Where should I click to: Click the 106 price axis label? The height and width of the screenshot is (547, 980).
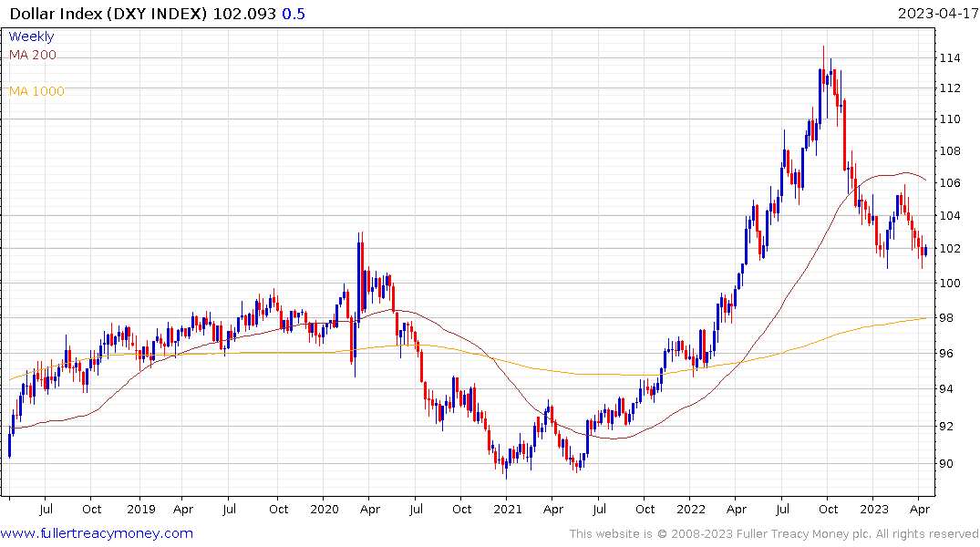coord(950,182)
